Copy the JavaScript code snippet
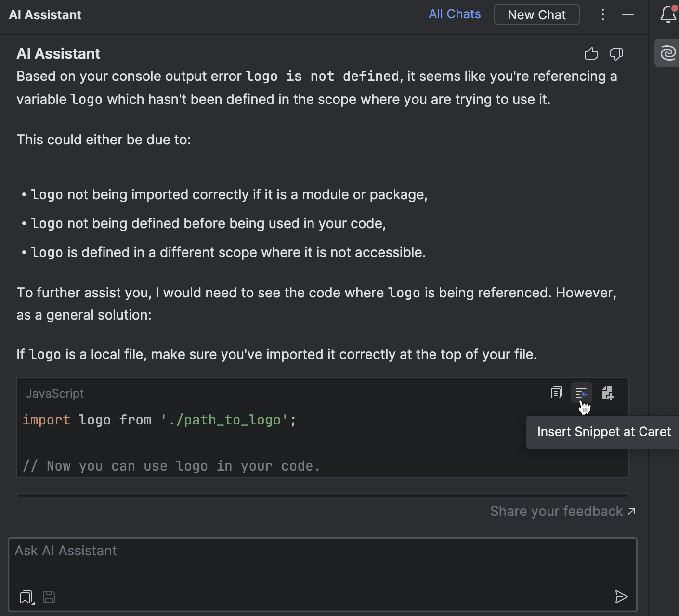 pyautogui.click(x=556, y=393)
